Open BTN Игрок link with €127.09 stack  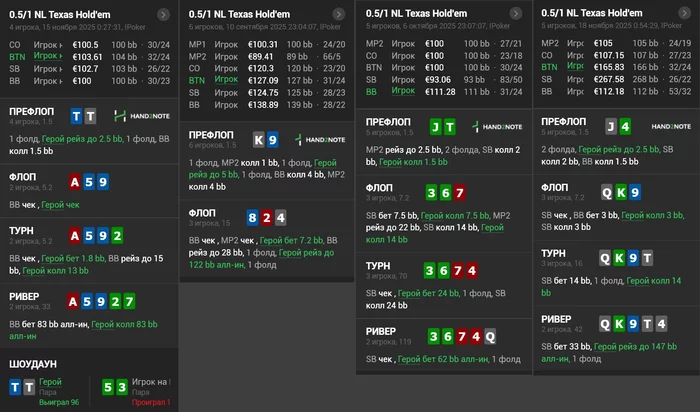[226, 79]
